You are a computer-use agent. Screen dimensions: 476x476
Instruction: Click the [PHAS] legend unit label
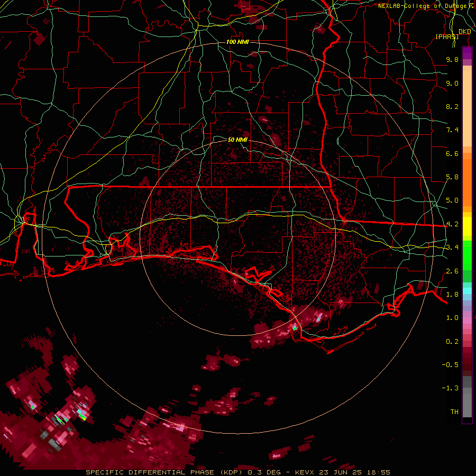[447, 36]
